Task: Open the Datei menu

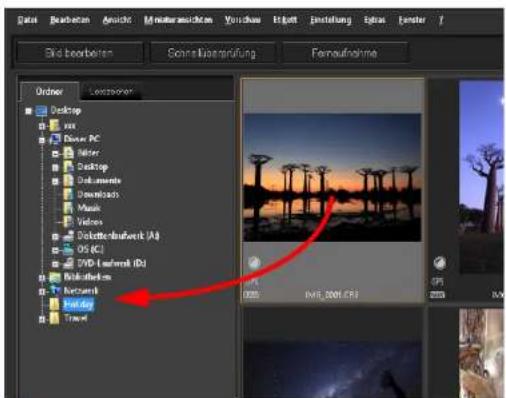Action: pos(27,20)
